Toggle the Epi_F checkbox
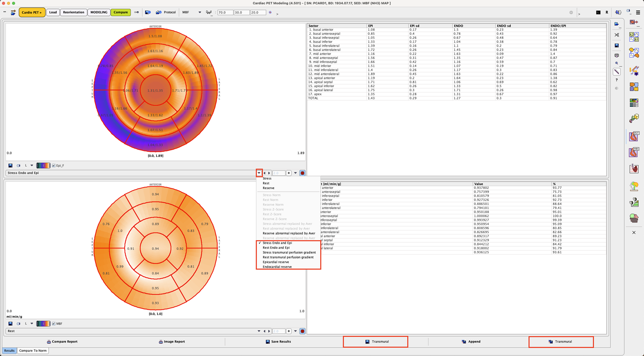Image resolution: width=644 pixels, height=356 pixels. point(54,166)
